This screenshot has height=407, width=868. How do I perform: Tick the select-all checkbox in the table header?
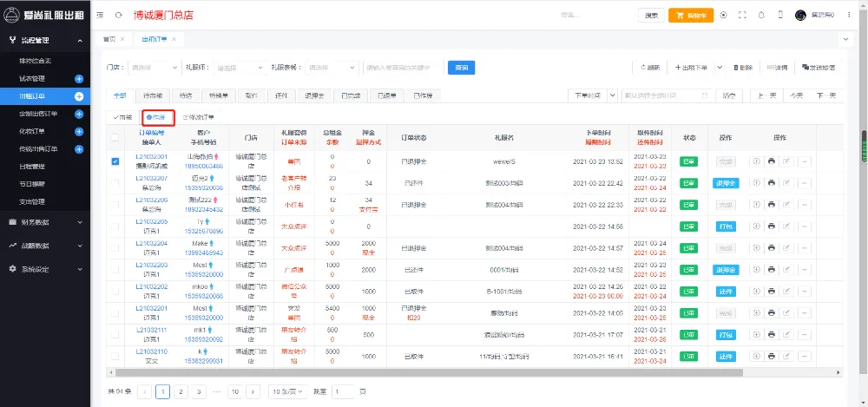tap(115, 137)
